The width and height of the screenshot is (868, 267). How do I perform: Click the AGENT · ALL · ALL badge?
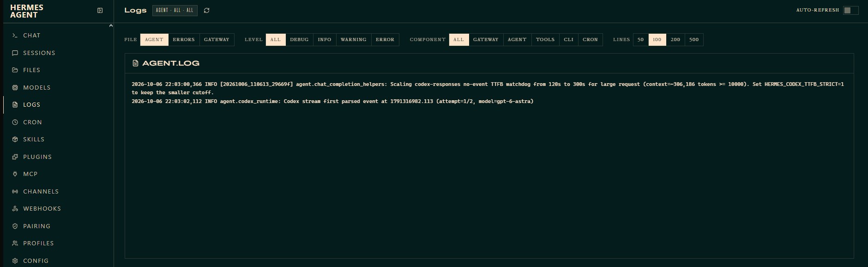tap(175, 10)
